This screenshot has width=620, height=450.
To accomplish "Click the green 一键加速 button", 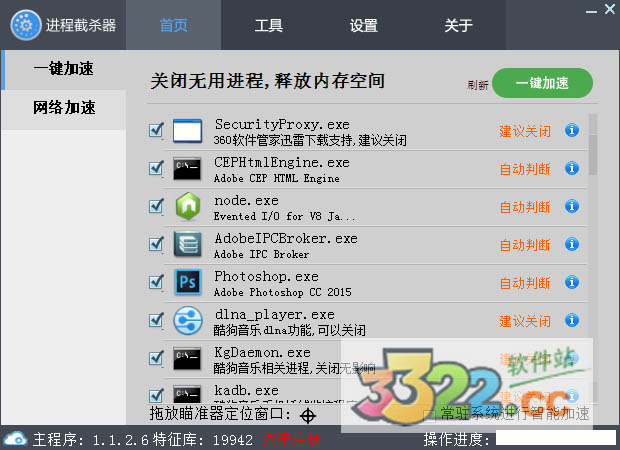I will tap(542, 83).
